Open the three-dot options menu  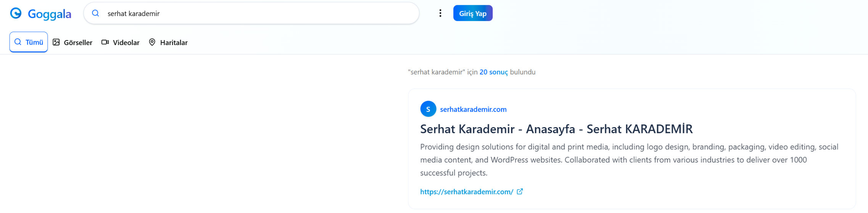click(440, 13)
